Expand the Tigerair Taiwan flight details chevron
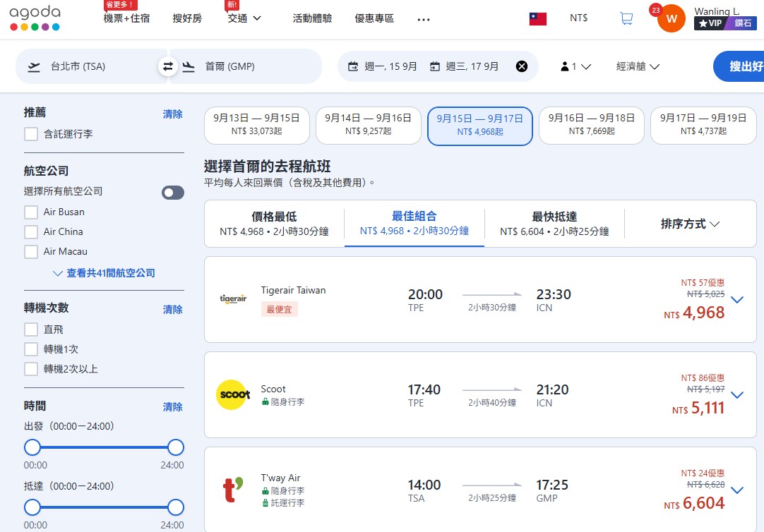 [x=737, y=300]
